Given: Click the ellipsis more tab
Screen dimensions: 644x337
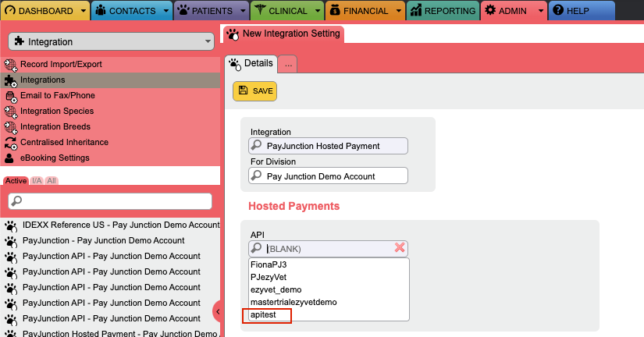Looking at the screenshot, I should (x=288, y=65).
